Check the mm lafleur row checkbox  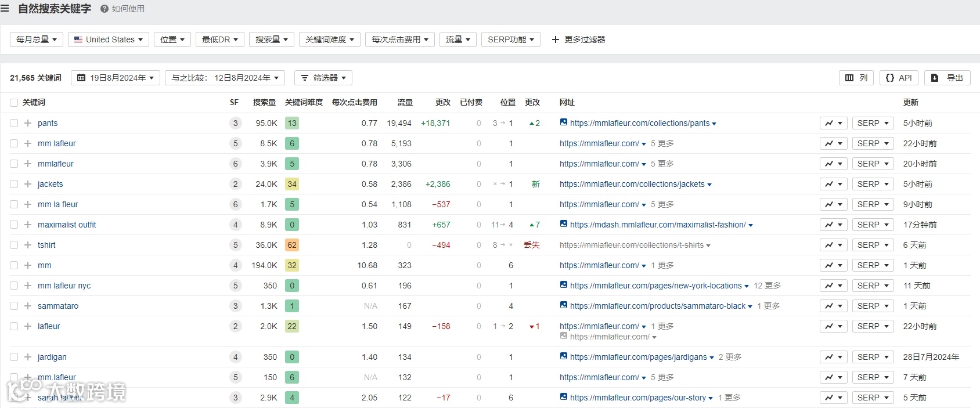pyautogui.click(x=14, y=143)
